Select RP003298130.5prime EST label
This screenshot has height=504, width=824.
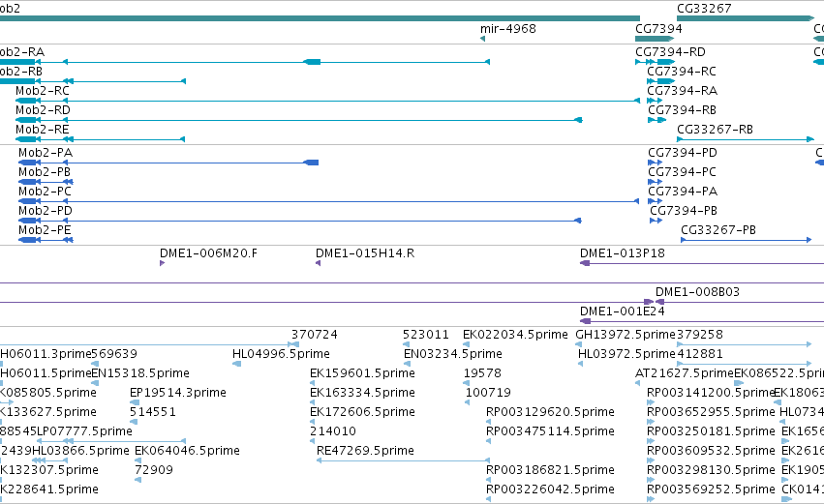point(711,471)
